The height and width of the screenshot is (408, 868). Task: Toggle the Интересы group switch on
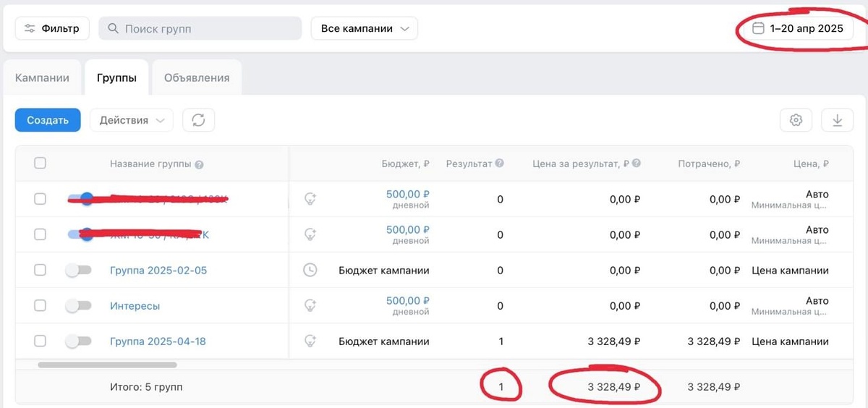(x=78, y=306)
